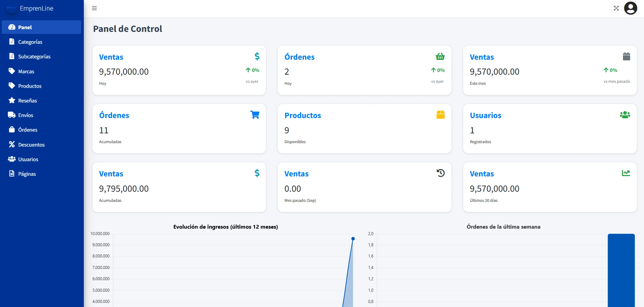Open the user profile avatar
Viewport: 644px width, 307px height.
click(x=630, y=8)
